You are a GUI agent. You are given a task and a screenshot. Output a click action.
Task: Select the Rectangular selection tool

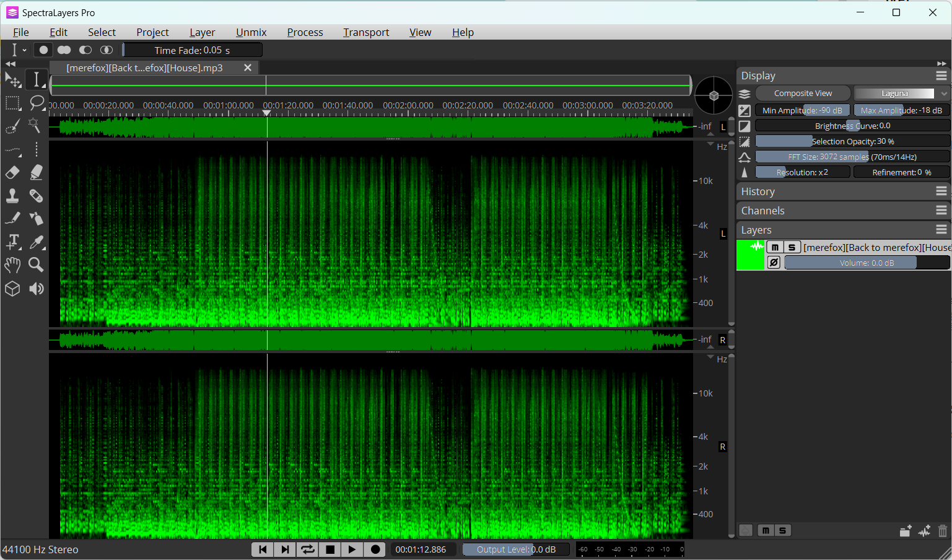click(x=12, y=103)
